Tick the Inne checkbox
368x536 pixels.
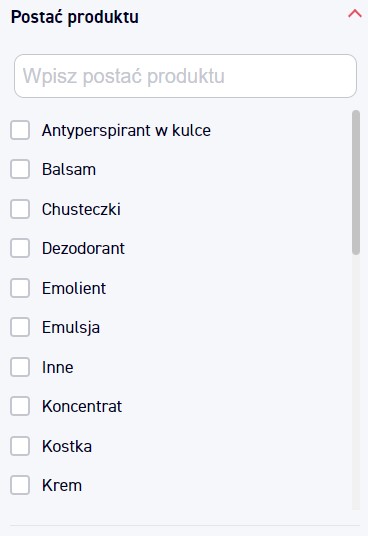[20, 367]
